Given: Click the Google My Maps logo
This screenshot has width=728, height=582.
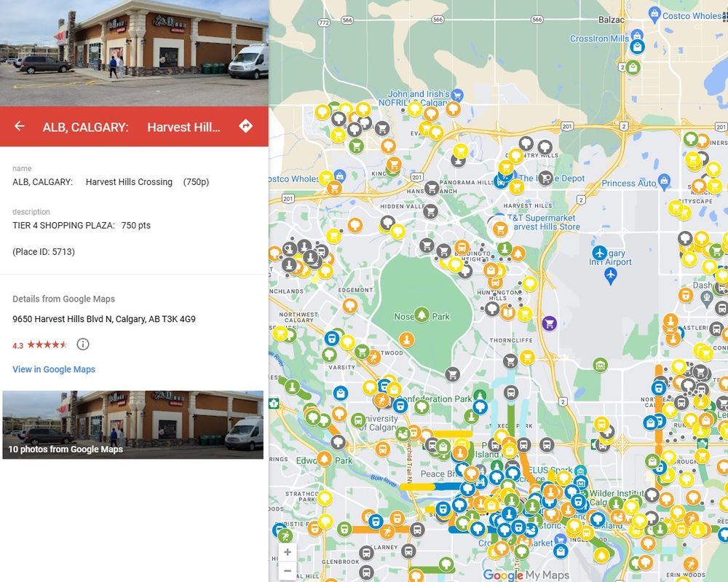Looking at the screenshot, I should coord(526,575).
